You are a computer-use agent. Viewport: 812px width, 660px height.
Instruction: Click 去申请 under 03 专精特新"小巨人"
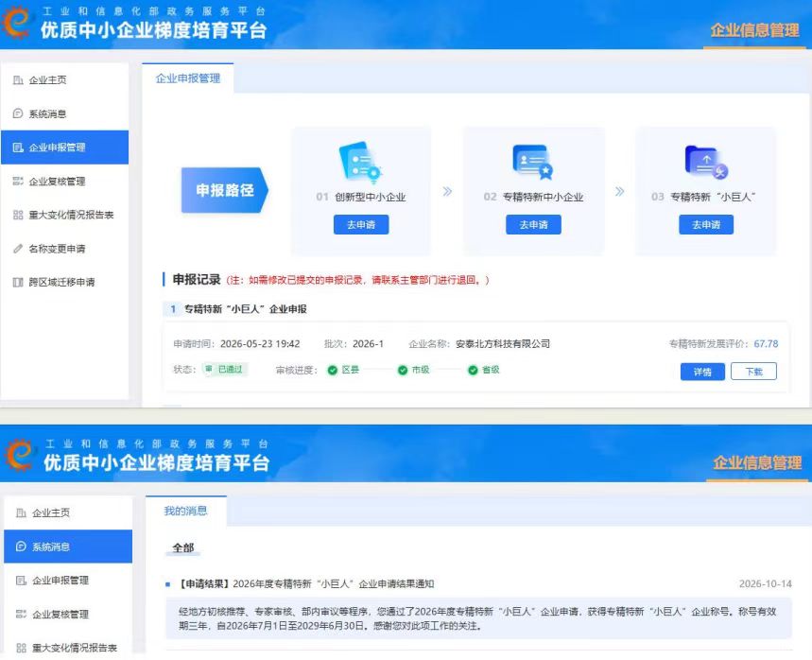706,225
